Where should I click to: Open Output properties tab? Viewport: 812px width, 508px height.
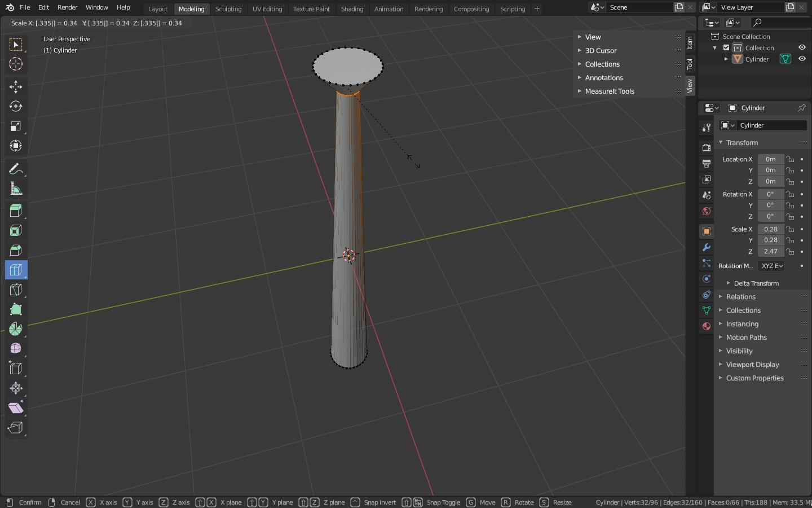coord(707,163)
